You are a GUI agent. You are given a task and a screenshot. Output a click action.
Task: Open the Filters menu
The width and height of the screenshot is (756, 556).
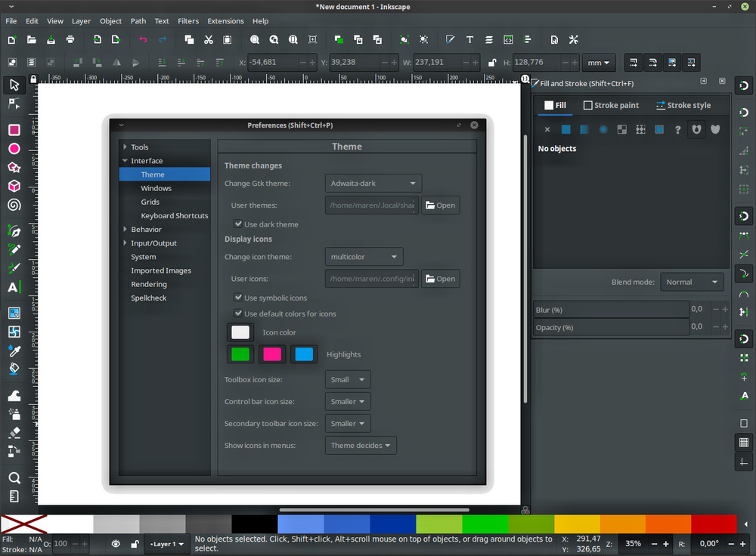tap(188, 20)
